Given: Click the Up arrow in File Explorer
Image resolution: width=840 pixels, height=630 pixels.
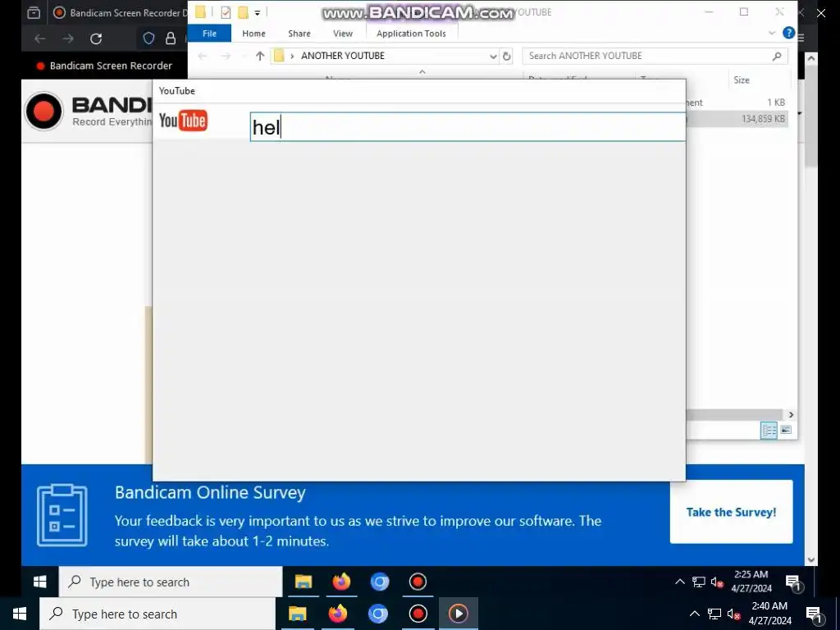Looking at the screenshot, I should [260, 56].
